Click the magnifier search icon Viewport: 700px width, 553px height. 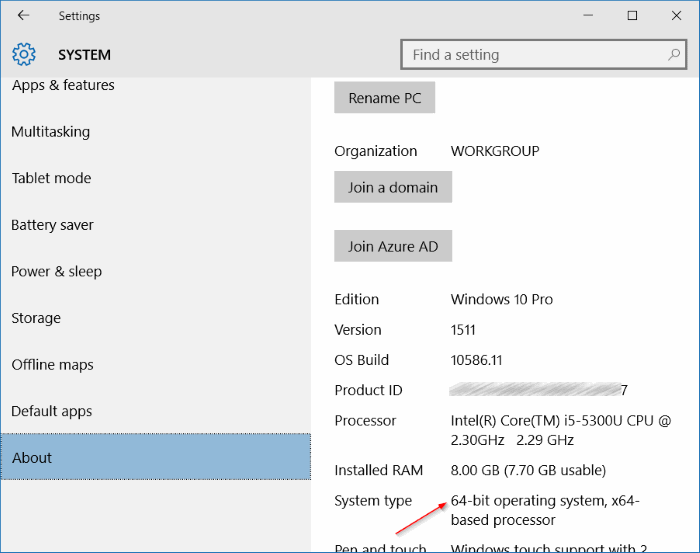click(674, 55)
